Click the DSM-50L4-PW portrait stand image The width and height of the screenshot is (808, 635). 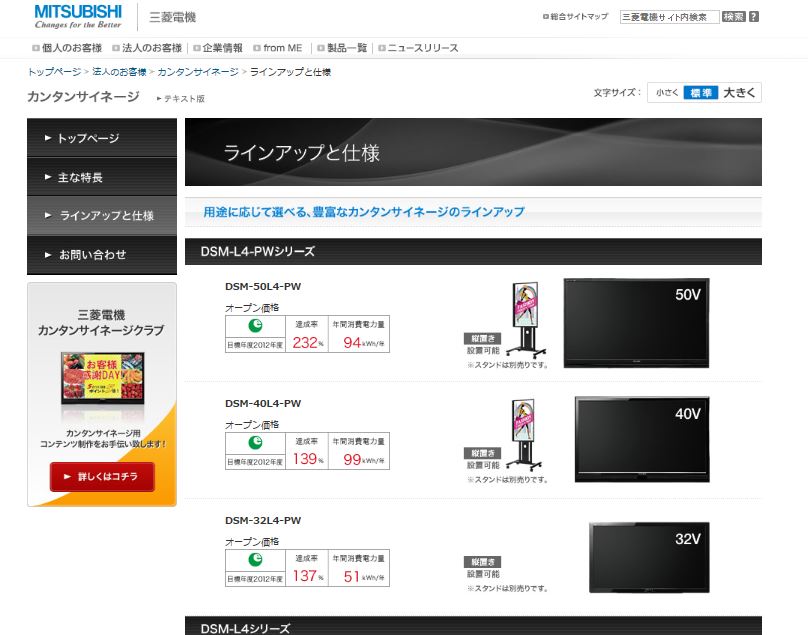(x=526, y=320)
